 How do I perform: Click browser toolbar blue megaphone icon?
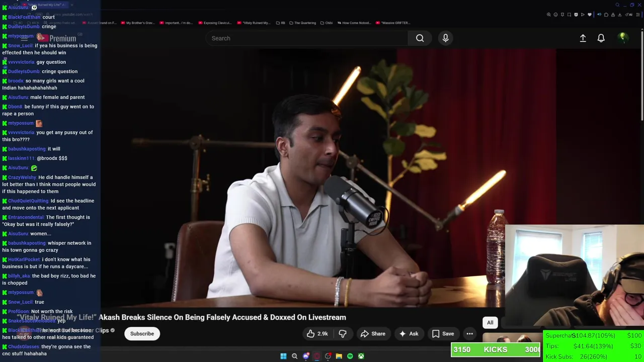(x=599, y=15)
